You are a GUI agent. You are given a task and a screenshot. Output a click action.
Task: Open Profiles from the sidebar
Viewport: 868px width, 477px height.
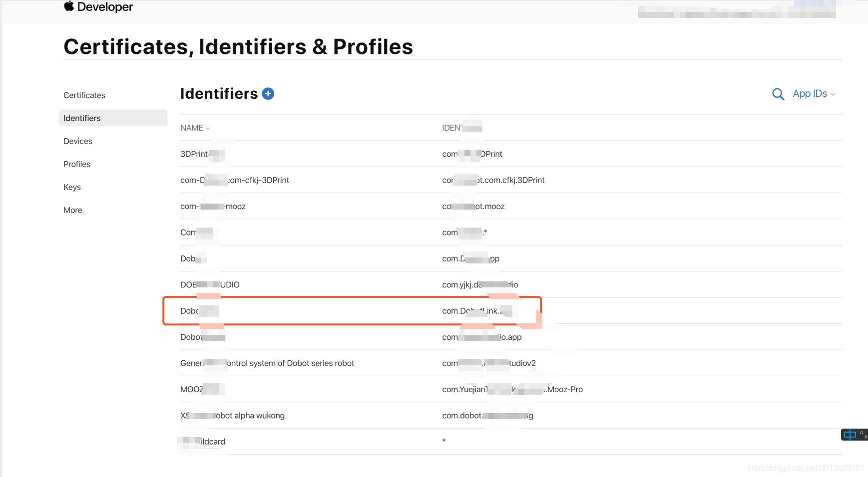pos(77,164)
